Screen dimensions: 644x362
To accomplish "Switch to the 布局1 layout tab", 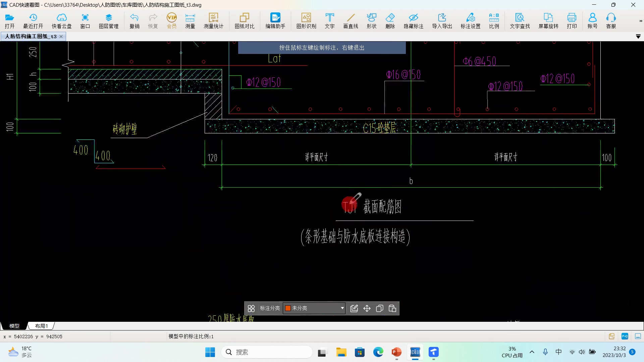I will coord(42,326).
